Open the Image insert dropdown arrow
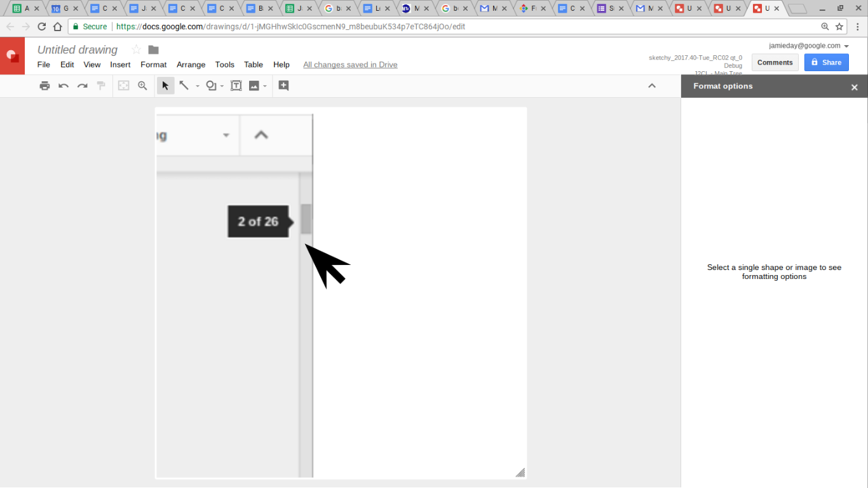868x488 pixels. pos(265,86)
